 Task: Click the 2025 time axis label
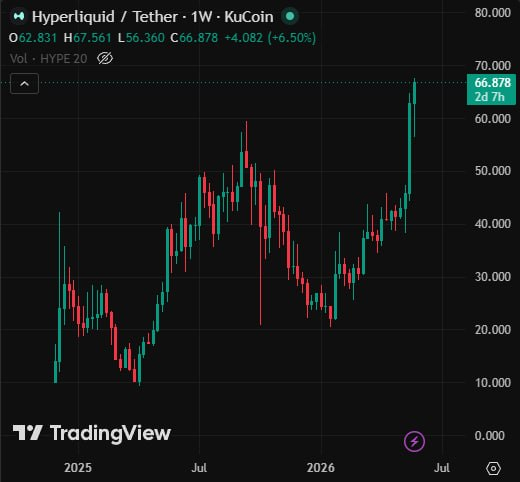[x=78, y=468]
